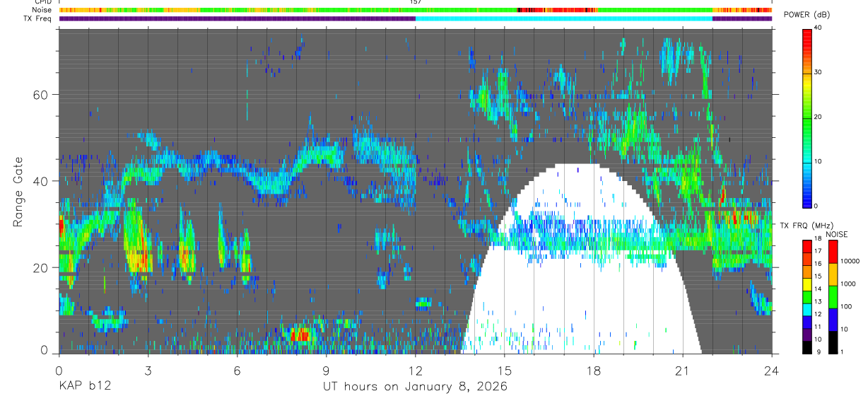Click the TX FRQ (MHz) color scale
This screenshot has width=868, height=401.
point(807,296)
